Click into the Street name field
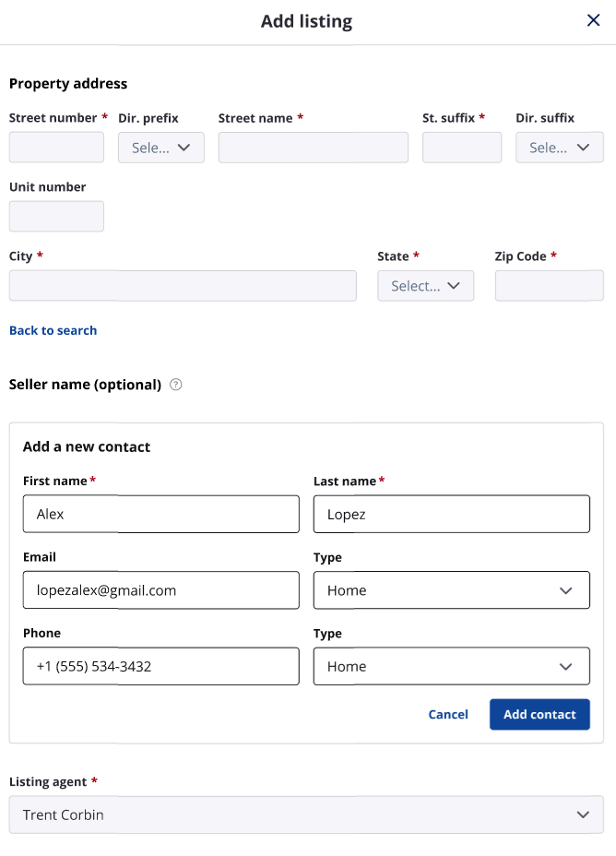 coord(313,148)
